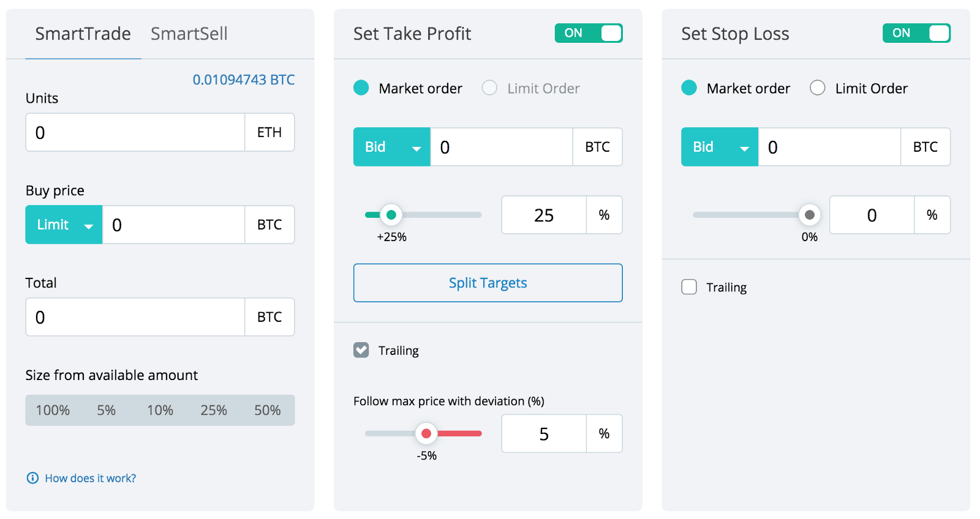Toggle the Set Take Profit ON switch
Image resolution: width=980 pixels, height=519 pixels.
click(589, 33)
